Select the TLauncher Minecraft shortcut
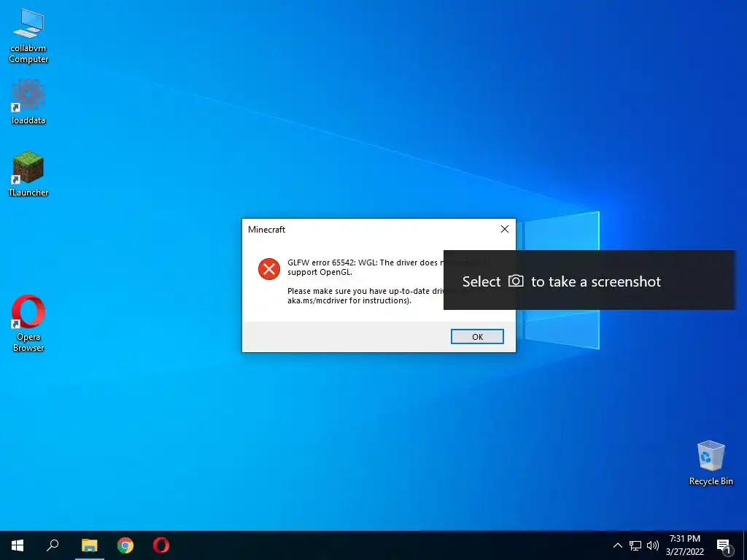This screenshot has width=747, height=560. 28,174
